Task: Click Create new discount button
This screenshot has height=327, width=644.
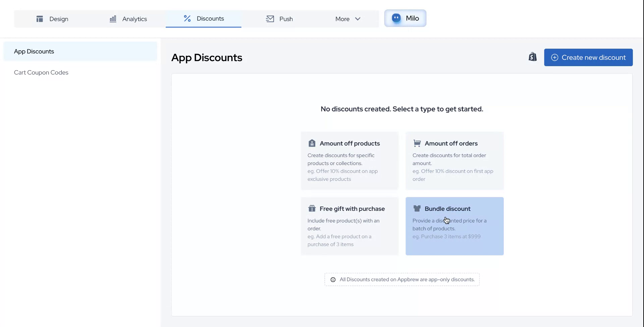Action: point(588,57)
